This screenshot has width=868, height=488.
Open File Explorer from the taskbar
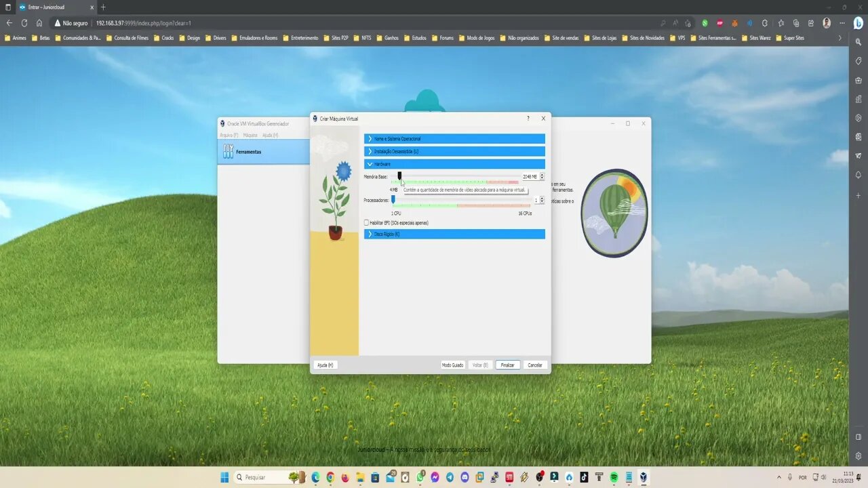pos(360,477)
